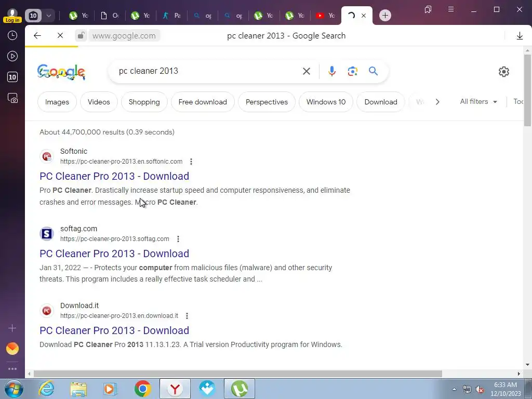Switch to the document tab labeled Oc
Image resolution: width=532 pixels, height=399 pixels.
110,16
